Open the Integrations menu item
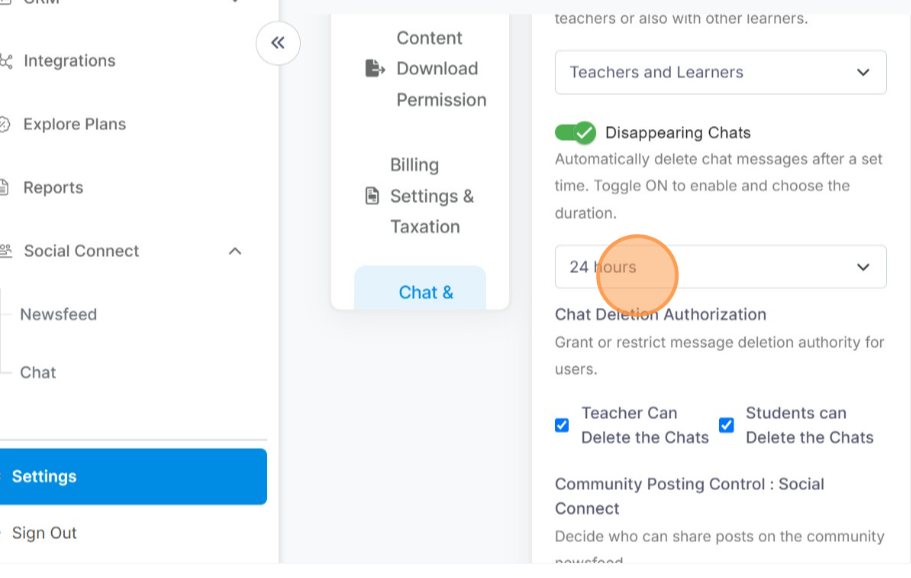 (x=69, y=61)
